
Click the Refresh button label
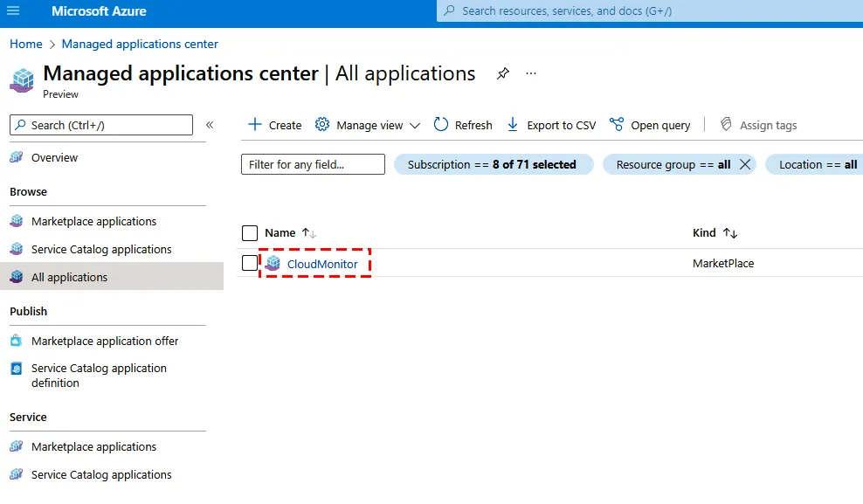tap(473, 126)
